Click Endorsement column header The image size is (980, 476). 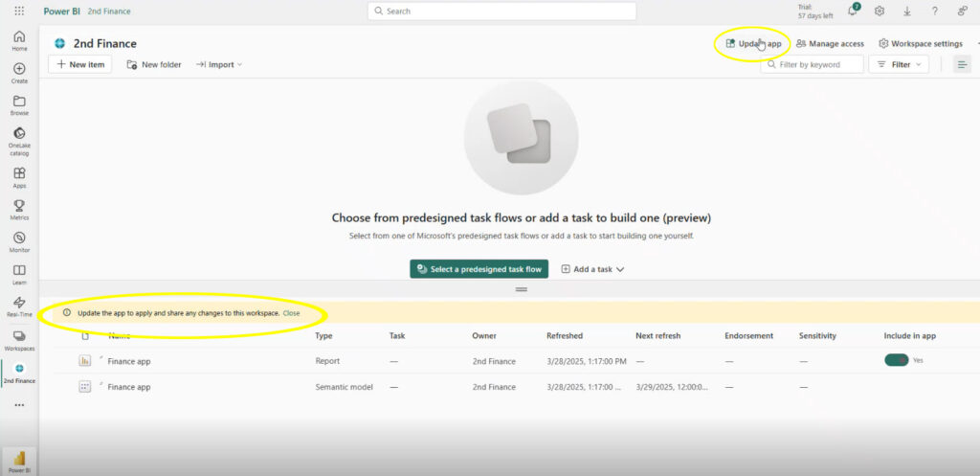[748, 336]
